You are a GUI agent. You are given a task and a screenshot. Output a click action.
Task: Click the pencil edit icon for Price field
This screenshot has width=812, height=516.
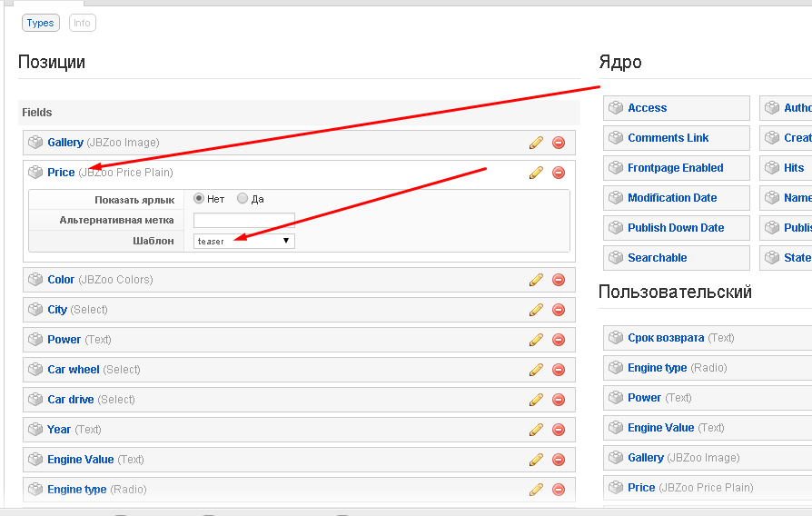tap(536, 173)
